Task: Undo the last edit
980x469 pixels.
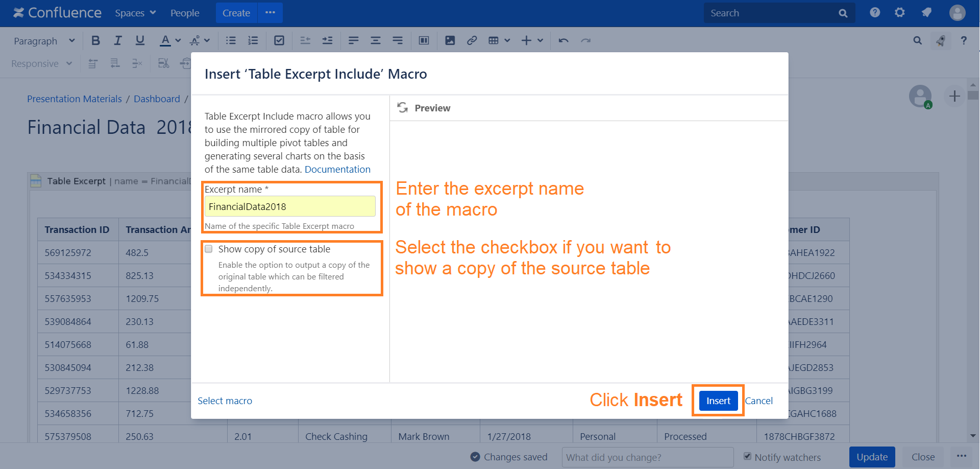Action: point(563,40)
